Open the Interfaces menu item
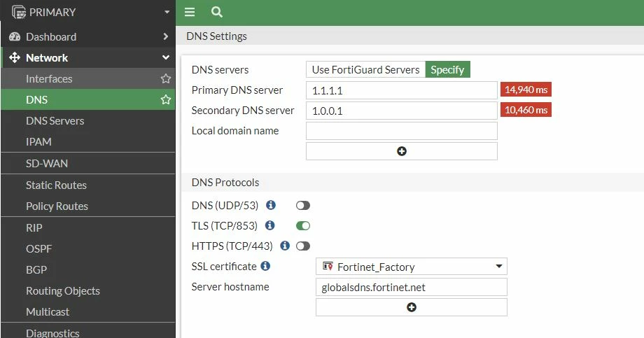The image size is (644, 338). (x=88, y=78)
